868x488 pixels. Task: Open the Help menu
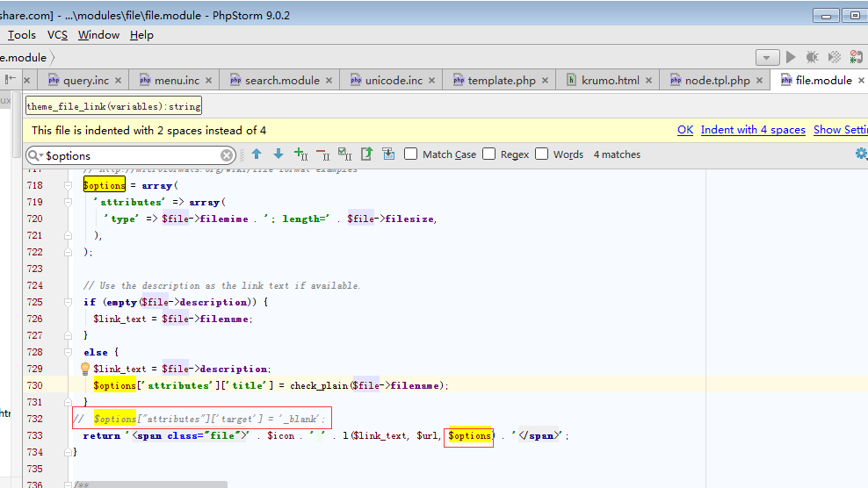141,35
